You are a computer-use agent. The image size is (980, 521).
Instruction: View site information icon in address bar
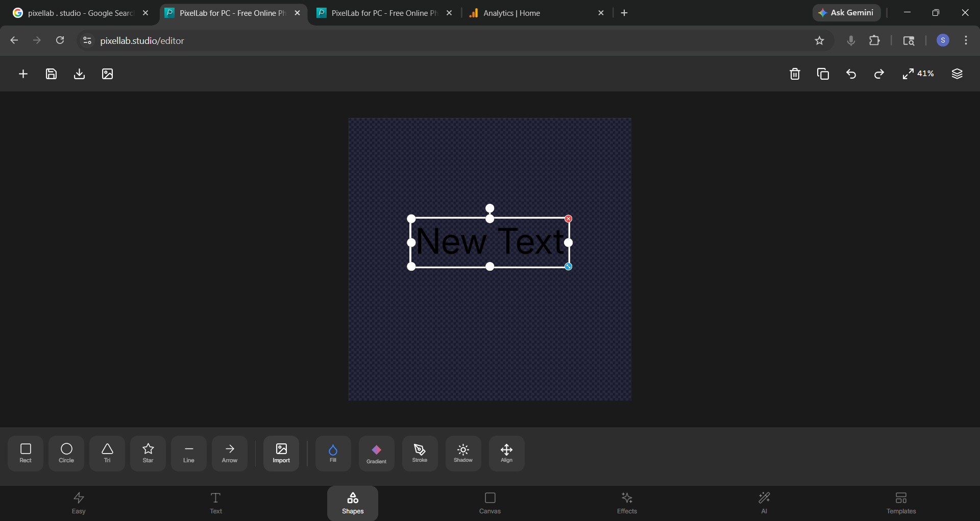[87, 40]
